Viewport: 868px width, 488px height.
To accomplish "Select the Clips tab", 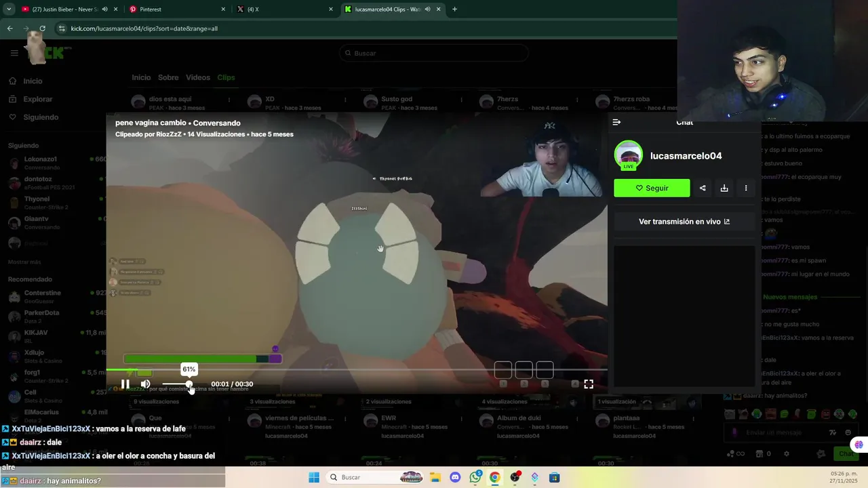I will (226, 77).
